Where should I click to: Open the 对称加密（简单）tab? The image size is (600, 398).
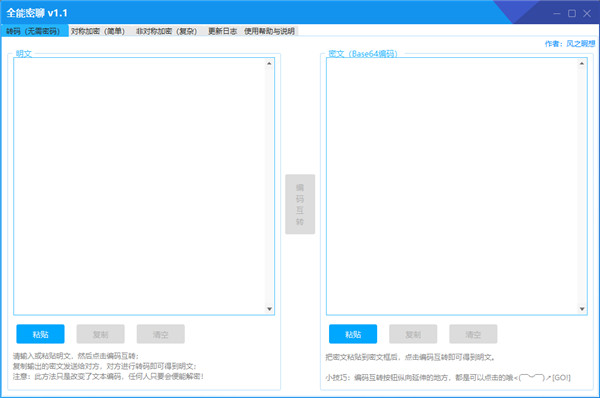98,31
